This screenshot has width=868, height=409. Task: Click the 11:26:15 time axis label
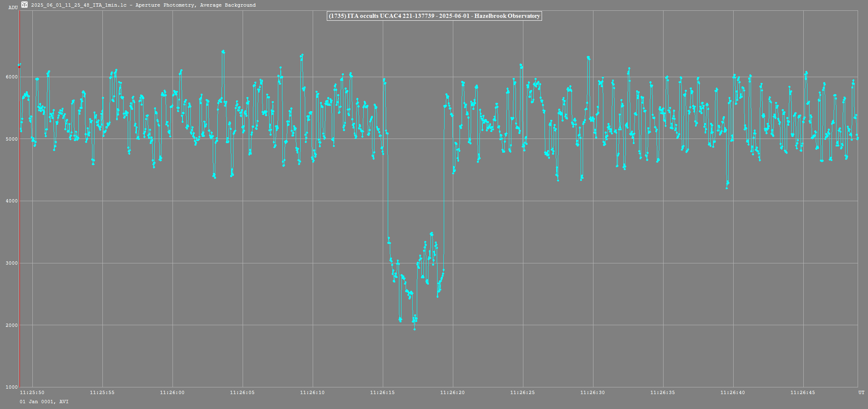point(382,392)
